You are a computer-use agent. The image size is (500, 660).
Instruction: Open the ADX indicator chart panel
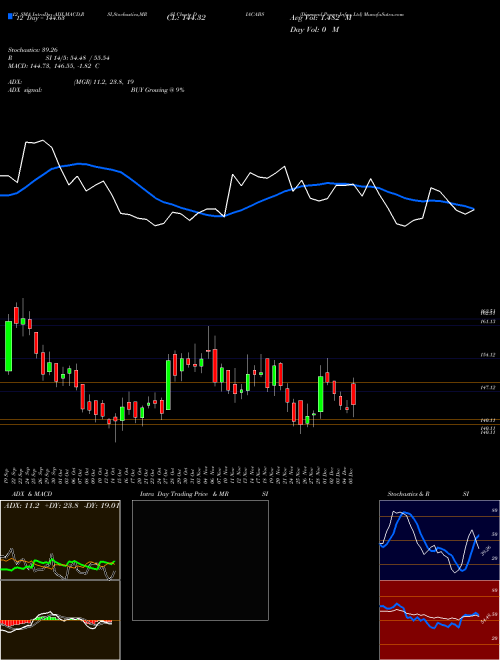(60, 540)
